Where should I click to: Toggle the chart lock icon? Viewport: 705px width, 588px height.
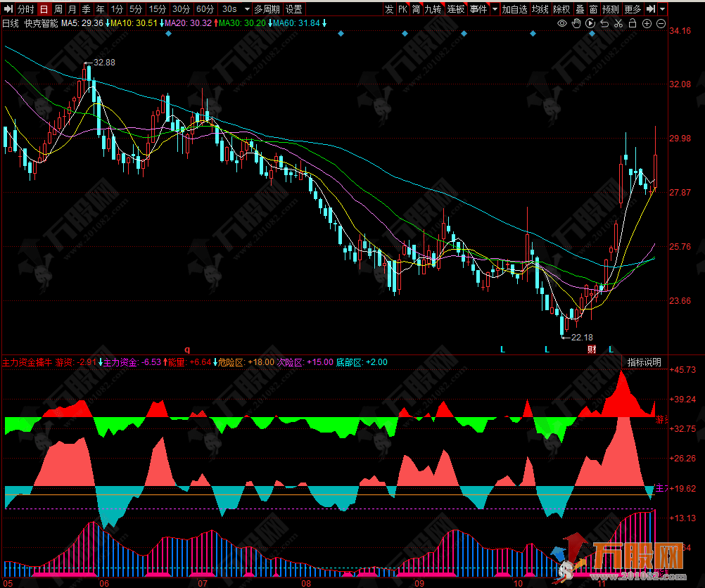point(633,23)
